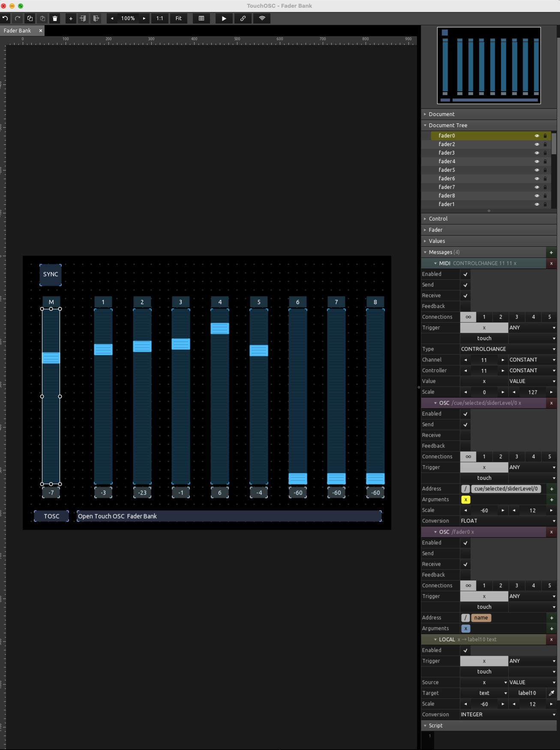The height and width of the screenshot is (750, 560).
Task: Click the Fit zoom button
Action: pyautogui.click(x=178, y=18)
